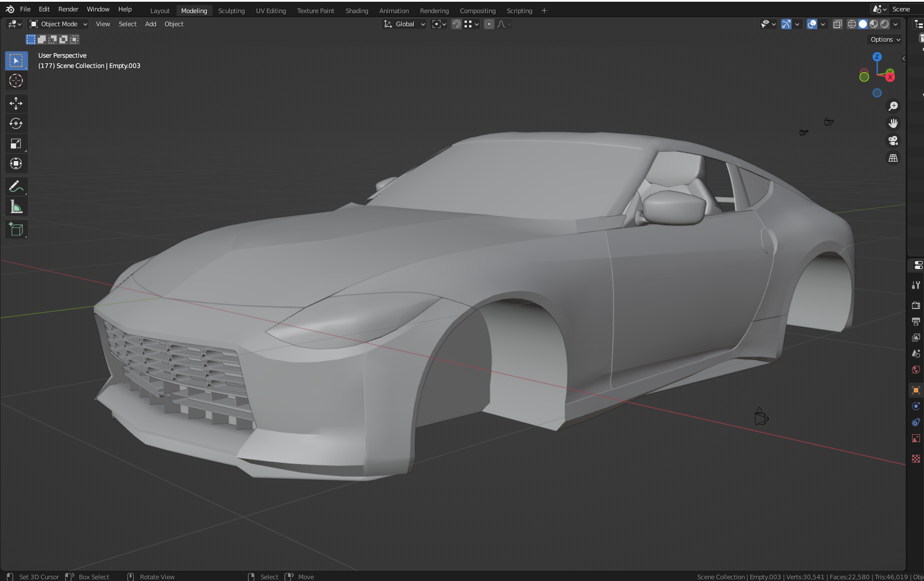
Task: Switch to Wireframe viewport shading
Action: 852,24
